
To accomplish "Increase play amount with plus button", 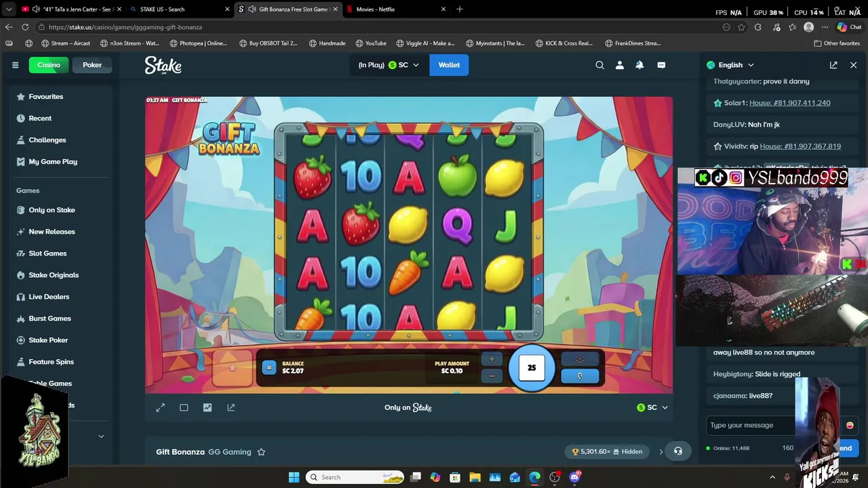I will (x=492, y=359).
